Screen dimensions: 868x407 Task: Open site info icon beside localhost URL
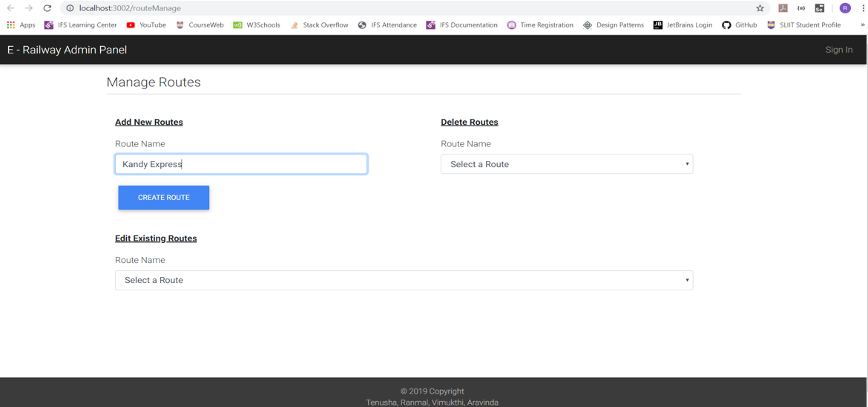70,8
